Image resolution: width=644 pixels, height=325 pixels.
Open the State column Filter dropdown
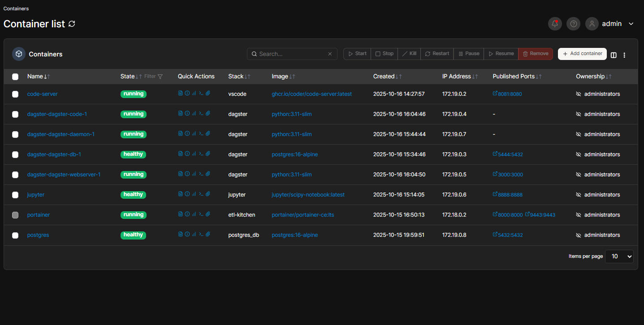click(154, 77)
